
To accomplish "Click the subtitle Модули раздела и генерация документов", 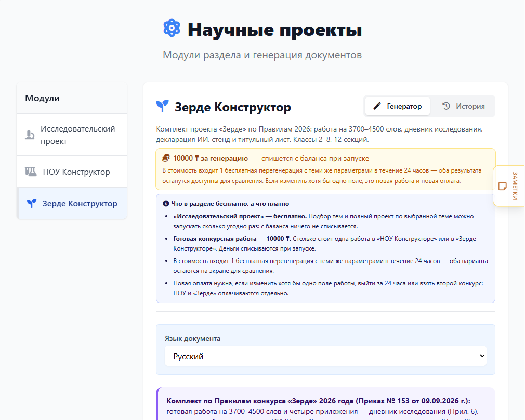I will pyautogui.click(x=262, y=55).
